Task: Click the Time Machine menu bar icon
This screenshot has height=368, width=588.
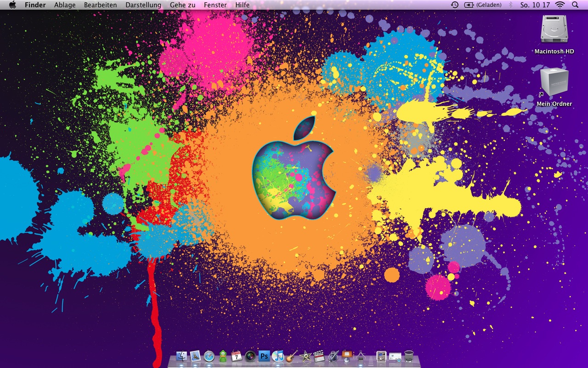Action: pyautogui.click(x=454, y=5)
